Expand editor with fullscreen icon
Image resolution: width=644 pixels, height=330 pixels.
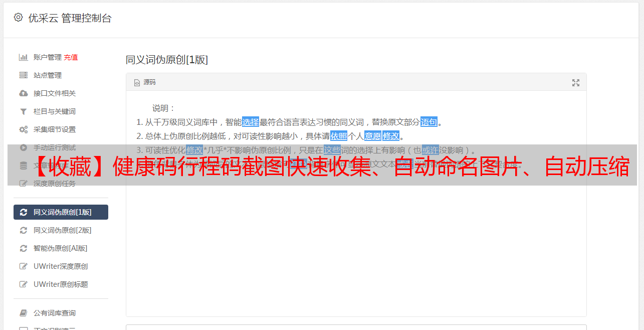(x=576, y=83)
